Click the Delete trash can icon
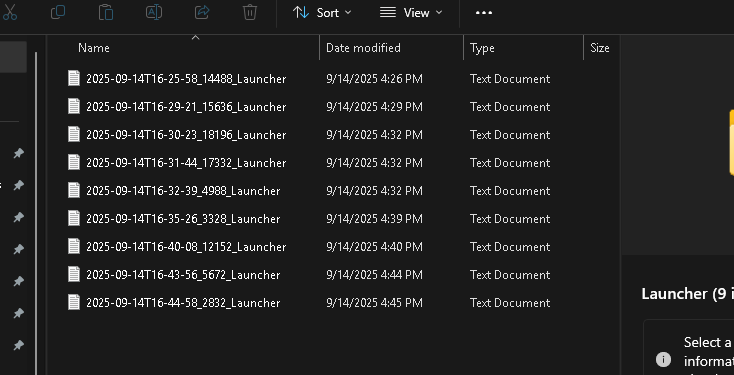The height and width of the screenshot is (375, 734). point(250,12)
